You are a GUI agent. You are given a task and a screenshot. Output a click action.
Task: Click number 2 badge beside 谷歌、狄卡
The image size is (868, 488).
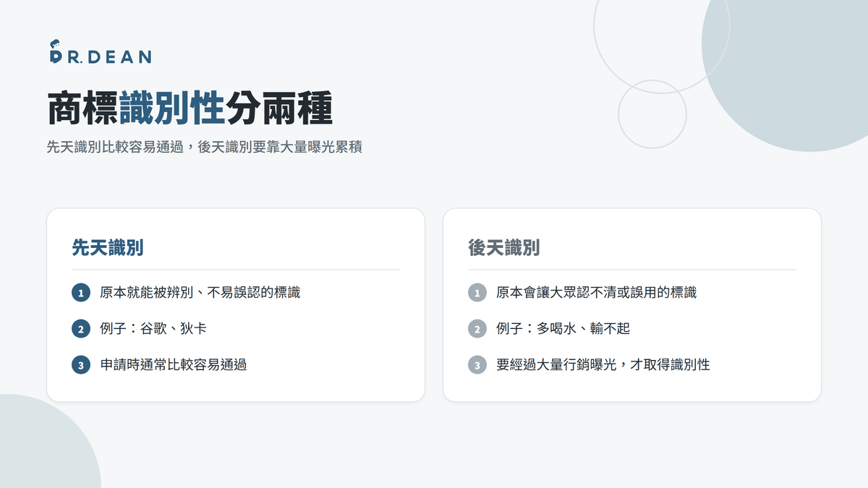[80, 329]
